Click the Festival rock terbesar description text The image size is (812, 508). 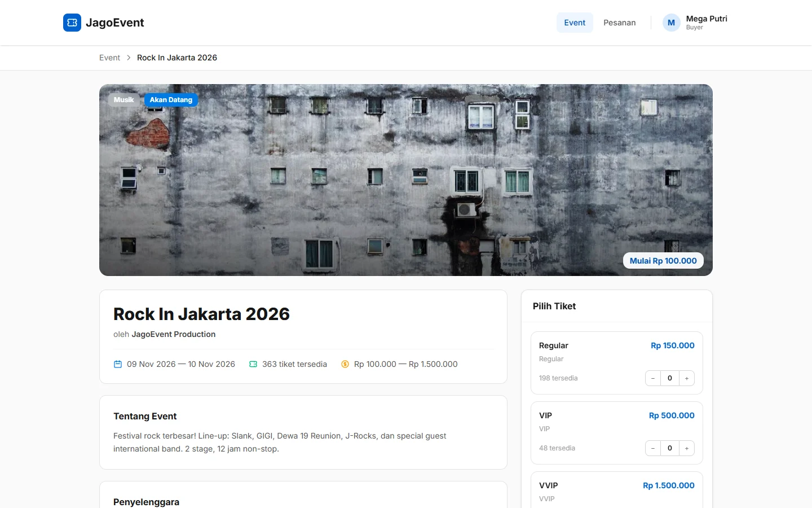pos(280,443)
